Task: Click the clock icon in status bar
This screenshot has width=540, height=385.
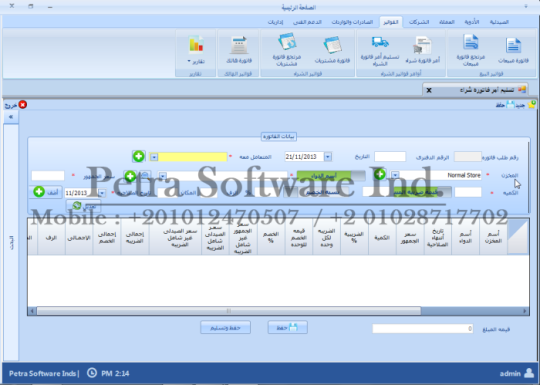Action: (92, 373)
